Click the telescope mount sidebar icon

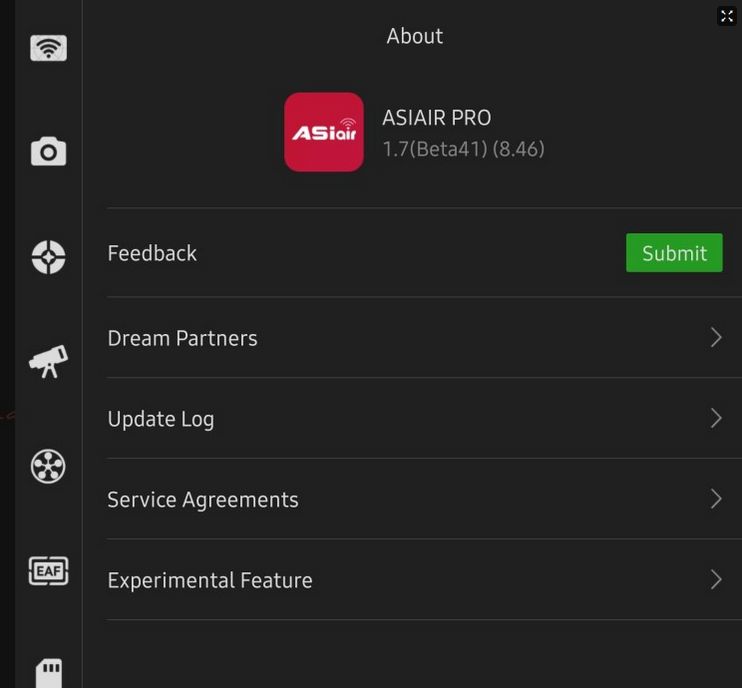click(48, 361)
